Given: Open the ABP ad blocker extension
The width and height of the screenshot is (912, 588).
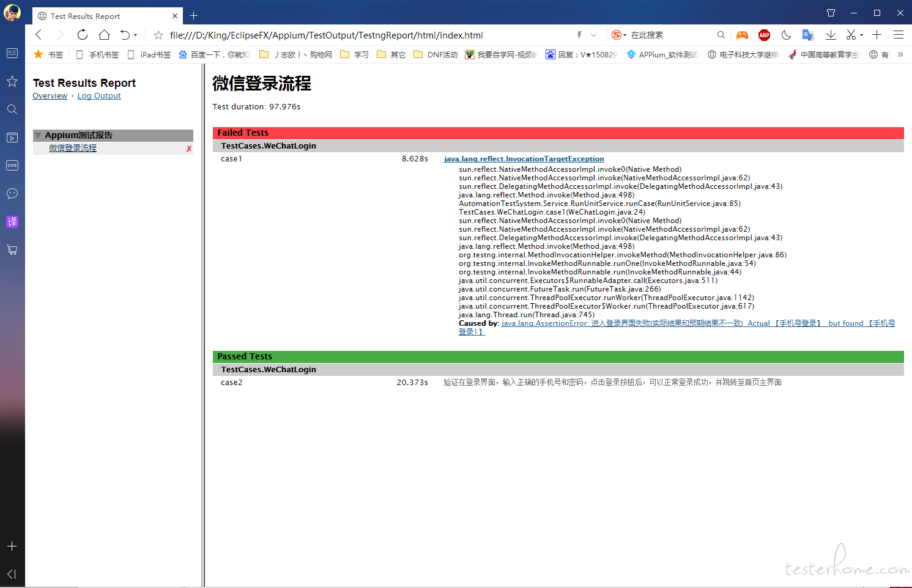Looking at the screenshot, I should click(764, 35).
